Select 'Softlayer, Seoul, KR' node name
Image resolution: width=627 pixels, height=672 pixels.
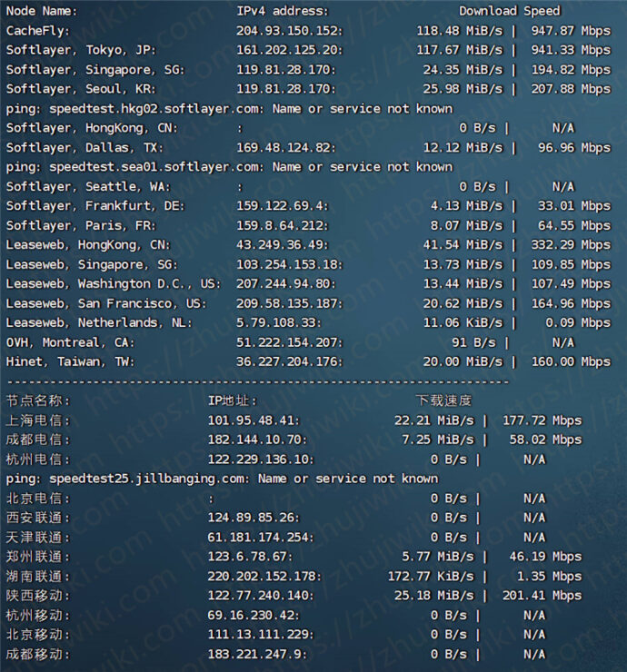click(x=81, y=89)
